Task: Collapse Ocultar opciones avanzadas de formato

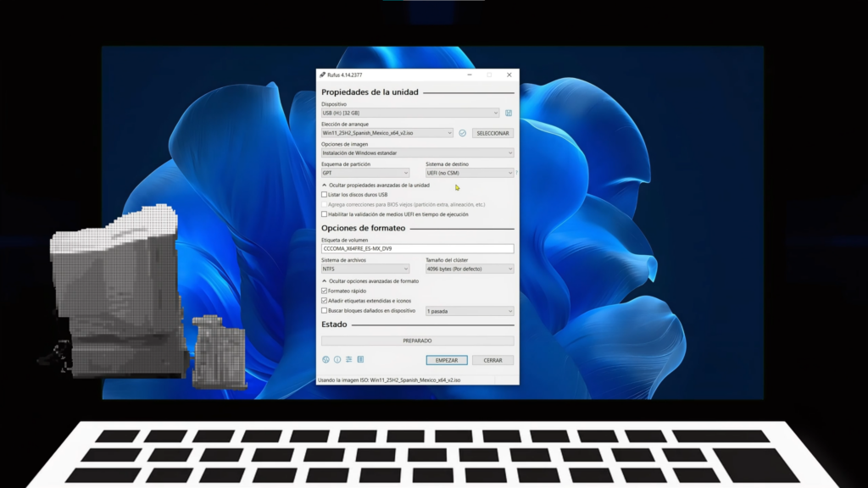Action: (x=370, y=281)
